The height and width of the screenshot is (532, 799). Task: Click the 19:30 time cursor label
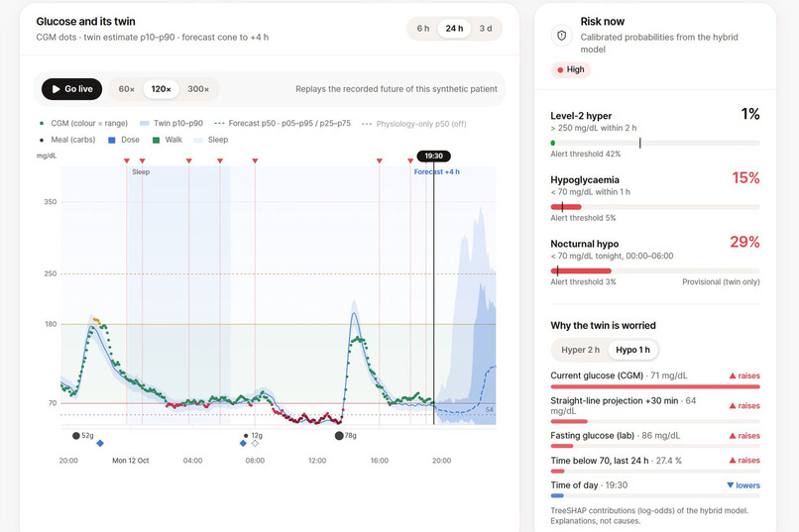pos(433,156)
